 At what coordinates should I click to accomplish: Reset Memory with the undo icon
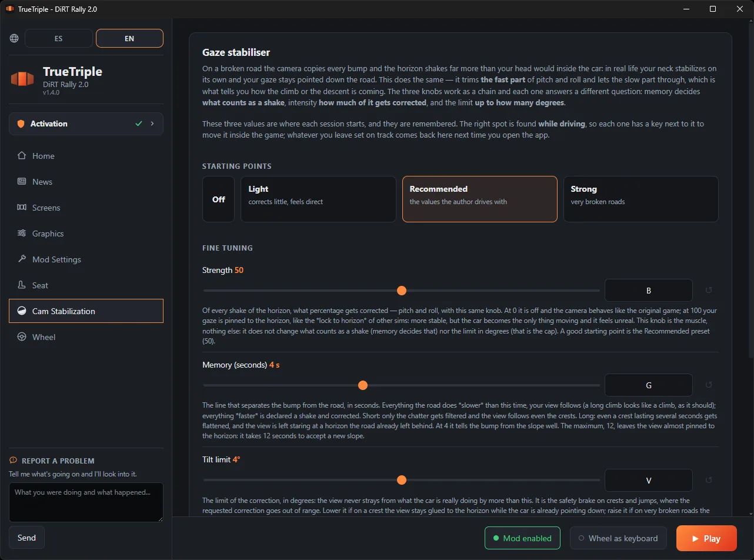[709, 385]
